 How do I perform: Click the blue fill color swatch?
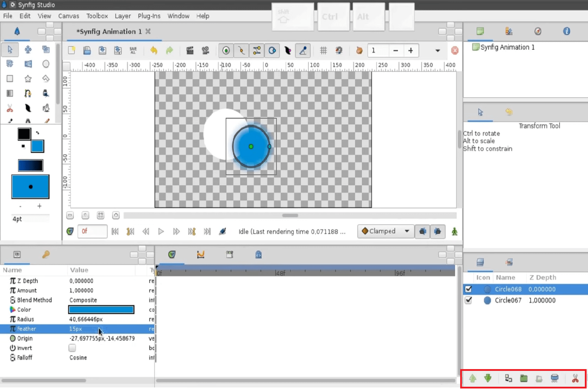(x=38, y=146)
